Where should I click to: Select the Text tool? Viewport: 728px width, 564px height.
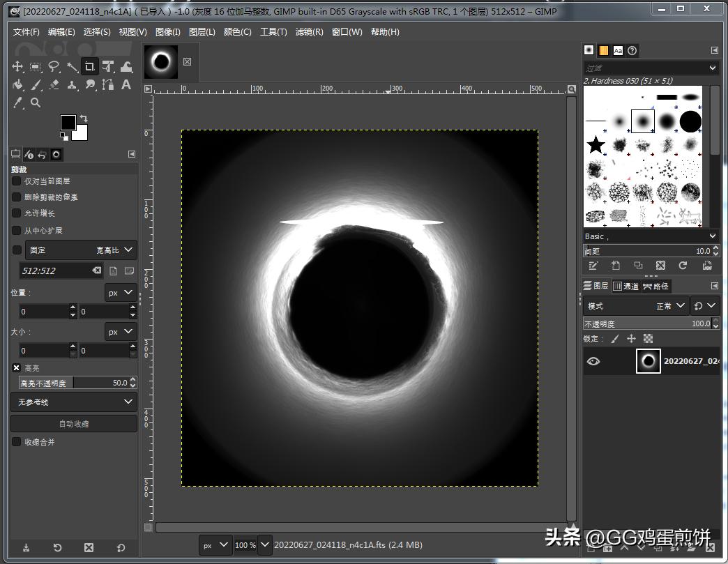[x=126, y=85]
